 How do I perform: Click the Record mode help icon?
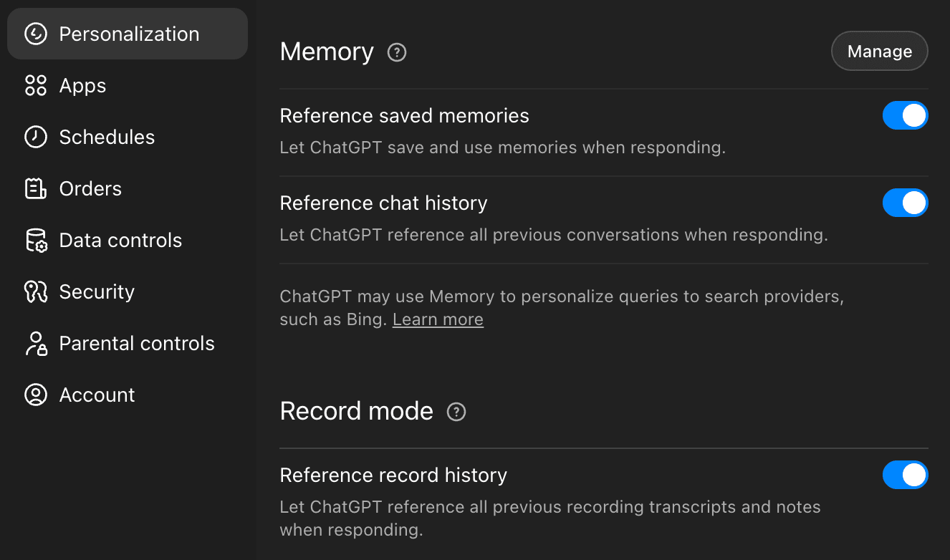pyautogui.click(x=456, y=412)
